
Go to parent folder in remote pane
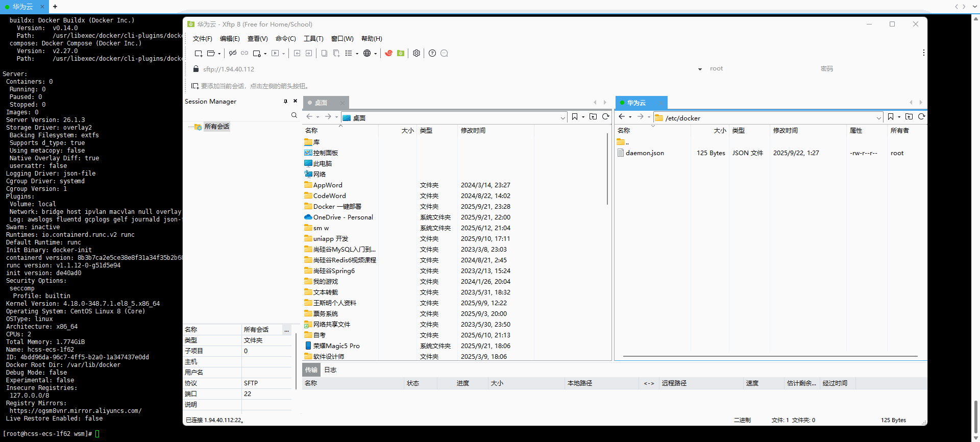(x=909, y=117)
